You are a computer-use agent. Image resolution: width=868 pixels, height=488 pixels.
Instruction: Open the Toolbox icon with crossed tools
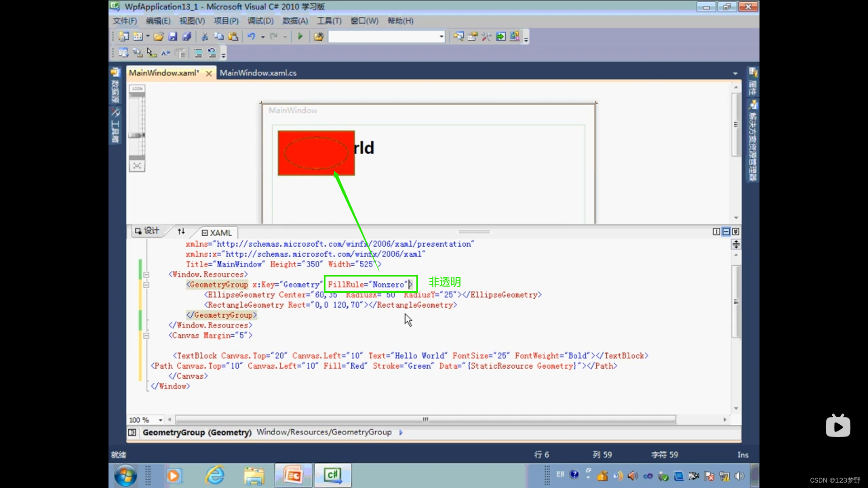[487, 37]
